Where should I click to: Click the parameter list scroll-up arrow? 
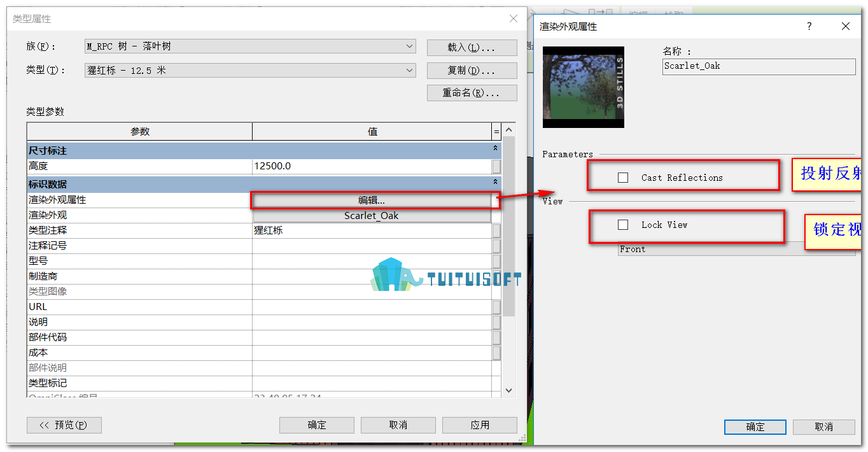[508, 130]
